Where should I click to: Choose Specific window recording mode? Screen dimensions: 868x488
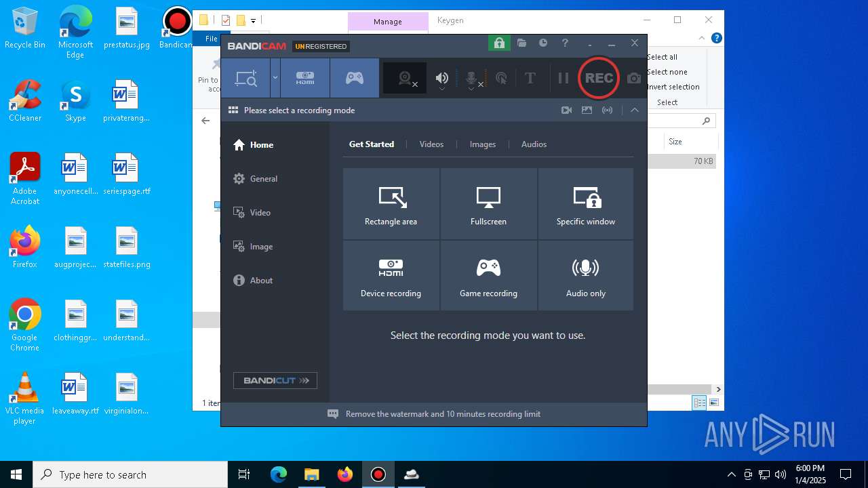586,204
